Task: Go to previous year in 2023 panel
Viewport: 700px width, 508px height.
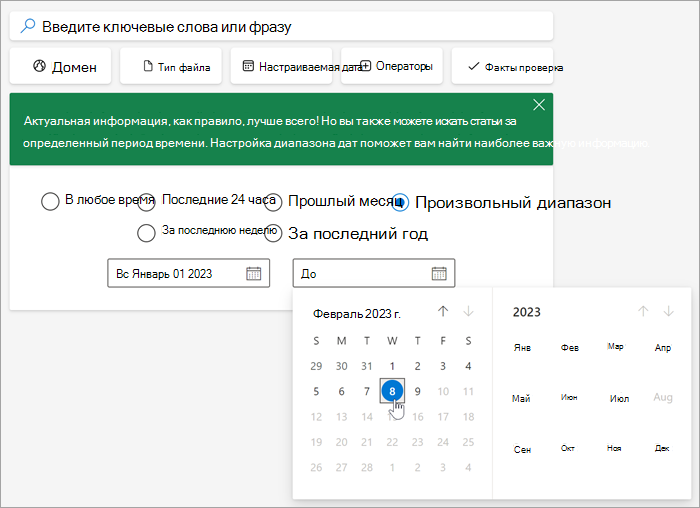Action: (643, 311)
